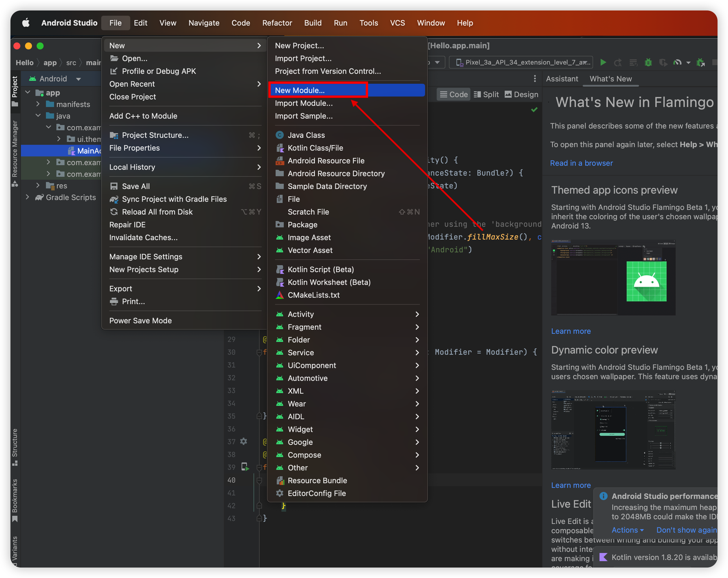728x578 pixels.
Task: Switch to the Assistant tab
Action: coord(562,79)
